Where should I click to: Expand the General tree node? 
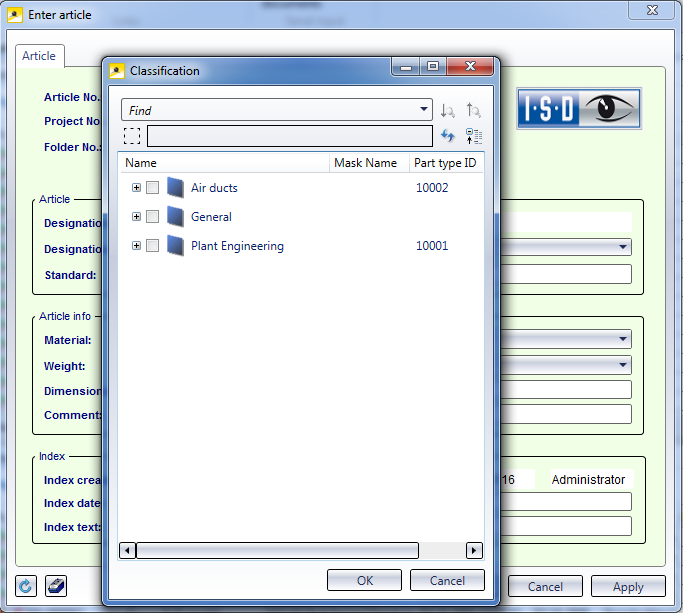(136, 217)
